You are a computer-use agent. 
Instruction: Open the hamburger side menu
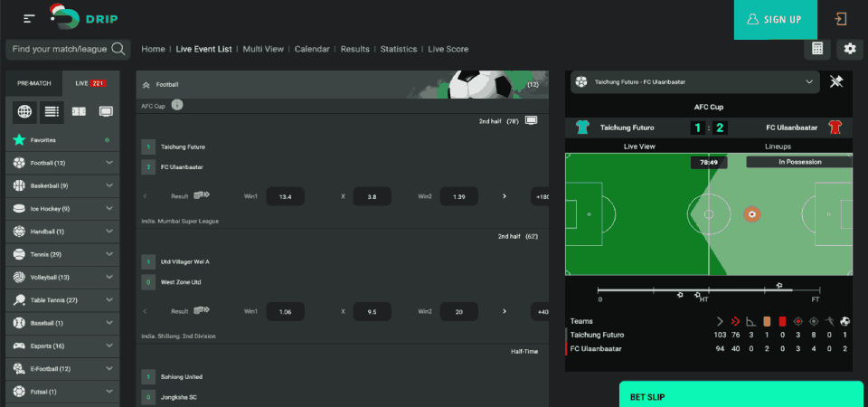click(x=29, y=19)
